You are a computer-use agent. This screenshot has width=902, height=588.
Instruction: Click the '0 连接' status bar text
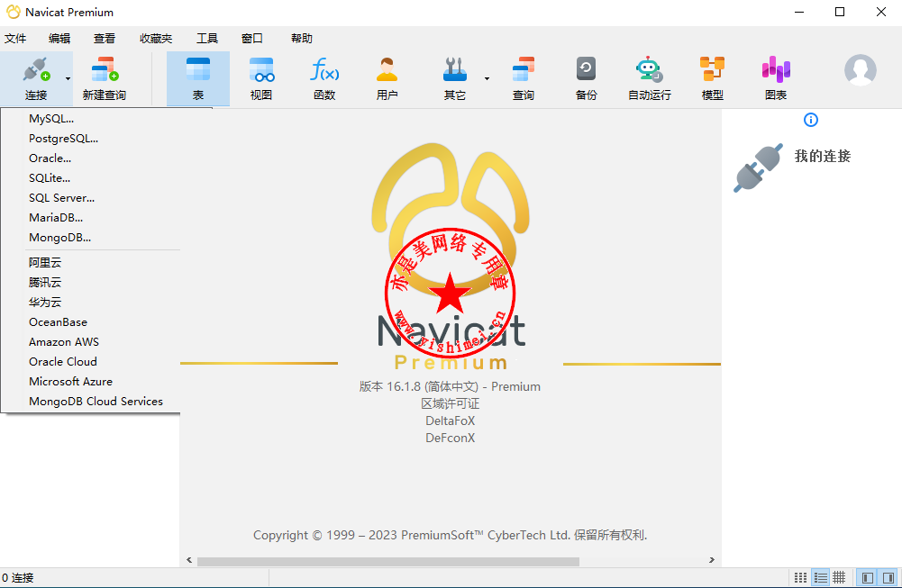18,578
